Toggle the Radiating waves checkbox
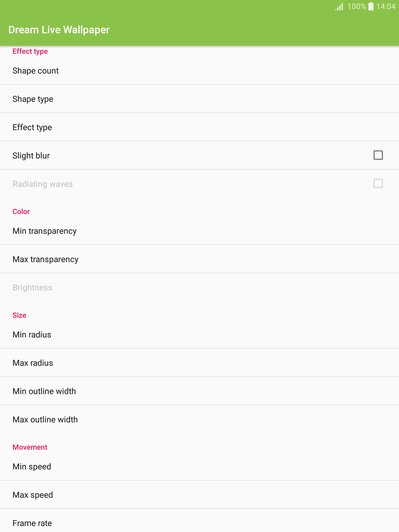The height and width of the screenshot is (532, 399). click(x=378, y=183)
